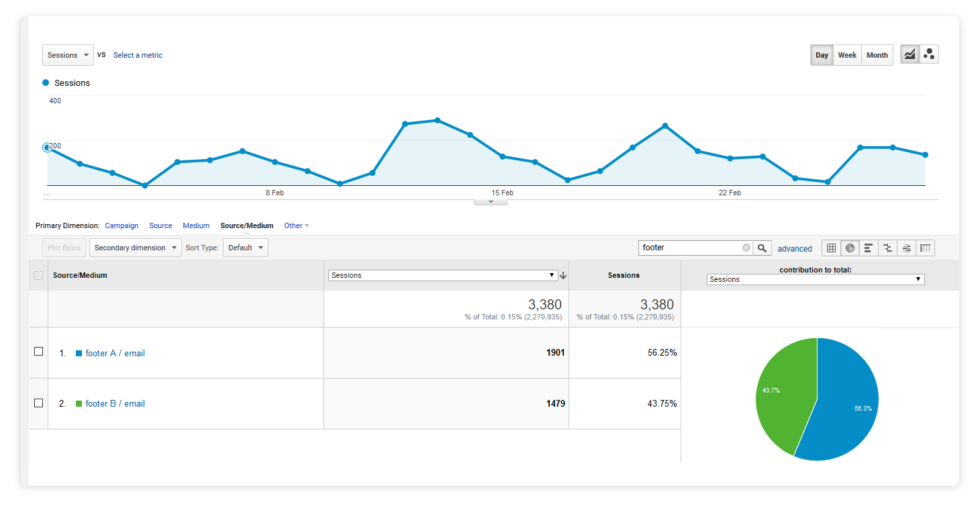Collapse chart using the arrow handle below
Viewport: 980px width, 510px height.
491,202
